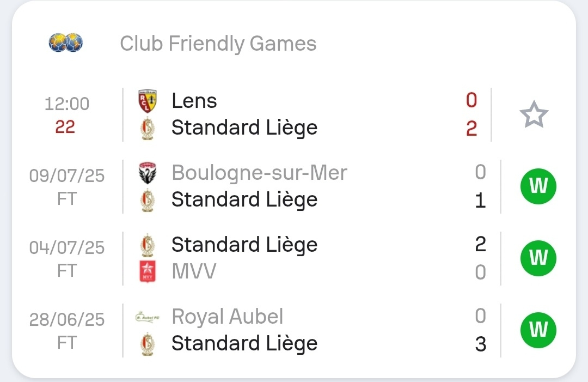588x382 pixels.
Task: Click the live 12:00 minute 22 indicator
Action: coord(67,115)
